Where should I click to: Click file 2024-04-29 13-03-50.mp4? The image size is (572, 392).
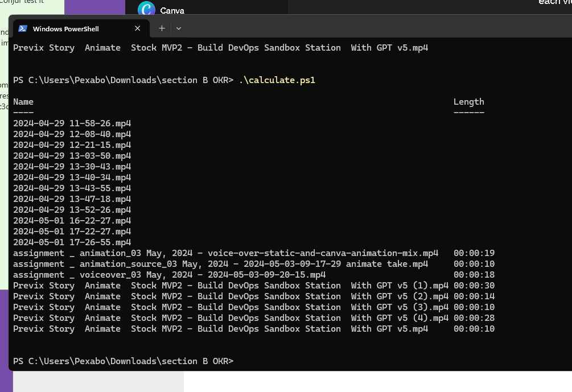72,156
